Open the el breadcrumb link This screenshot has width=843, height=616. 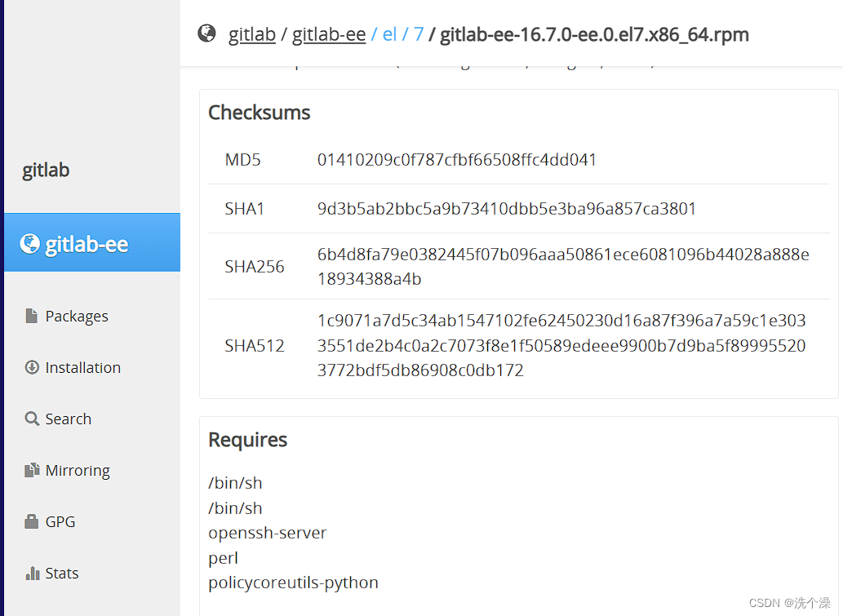point(390,34)
